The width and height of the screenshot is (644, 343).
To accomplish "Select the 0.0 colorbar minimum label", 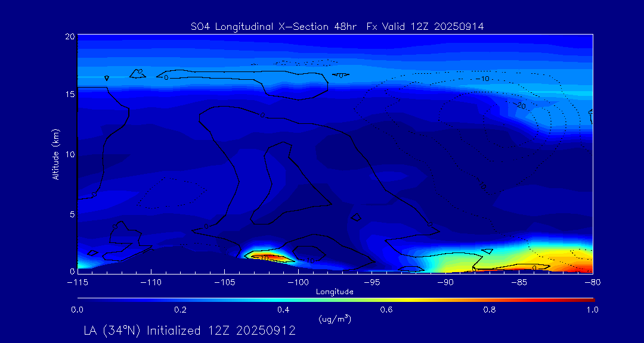I will pyautogui.click(x=77, y=310).
